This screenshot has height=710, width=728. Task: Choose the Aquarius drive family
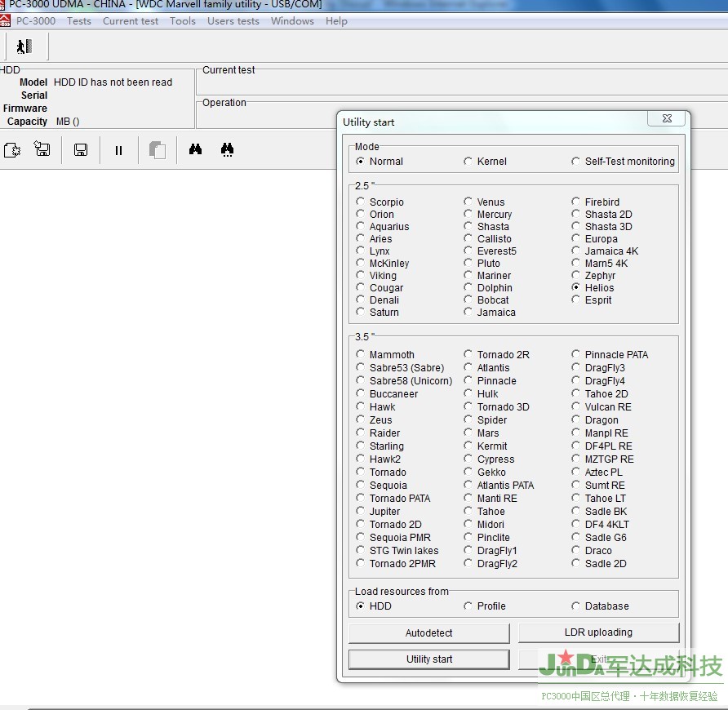point(360,226)
